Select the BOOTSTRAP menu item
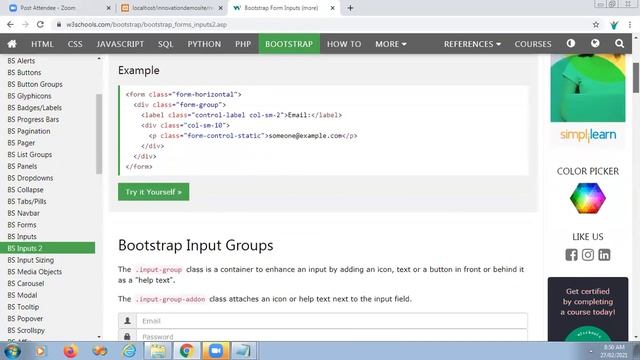 289,44
